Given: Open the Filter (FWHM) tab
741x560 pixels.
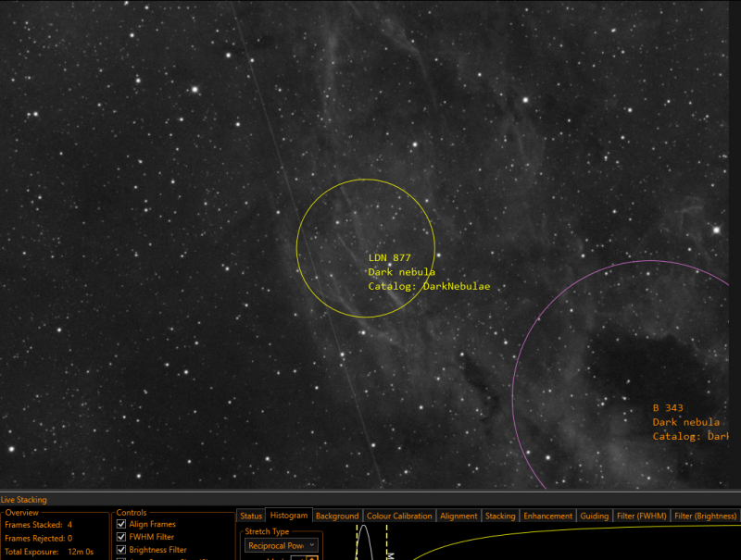Looking at the screenshot, I should point(641,516).
